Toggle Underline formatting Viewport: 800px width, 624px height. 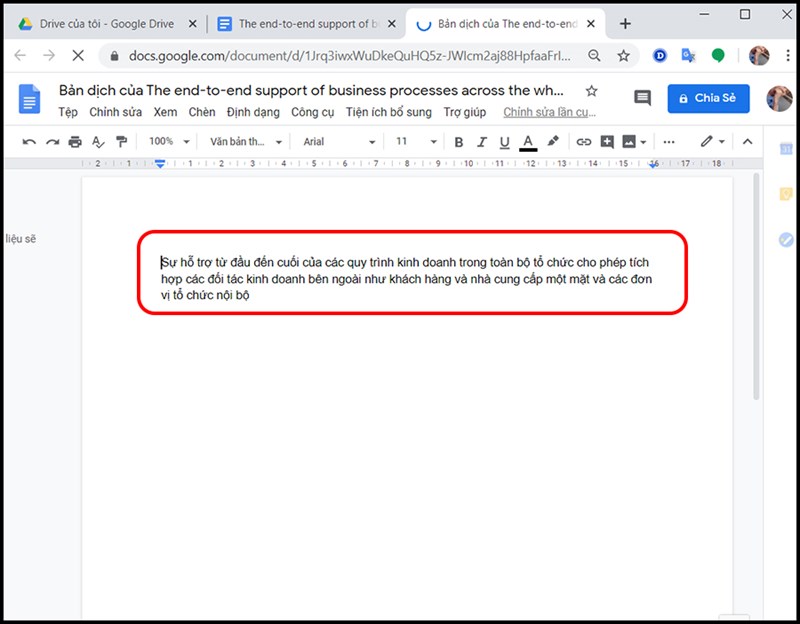pyautogui.click(x=504, y=142)
